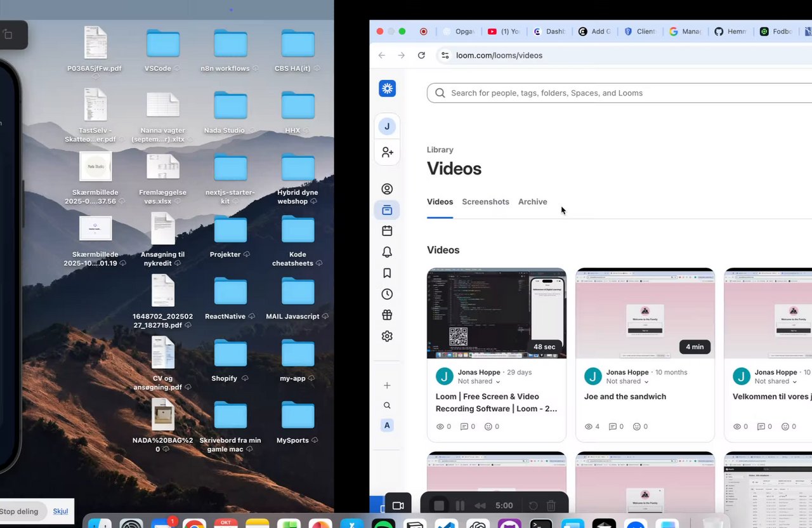This screenshot has width=812, height=528.
Task: Switch to the Archive tab
Action: pos(532,202)
